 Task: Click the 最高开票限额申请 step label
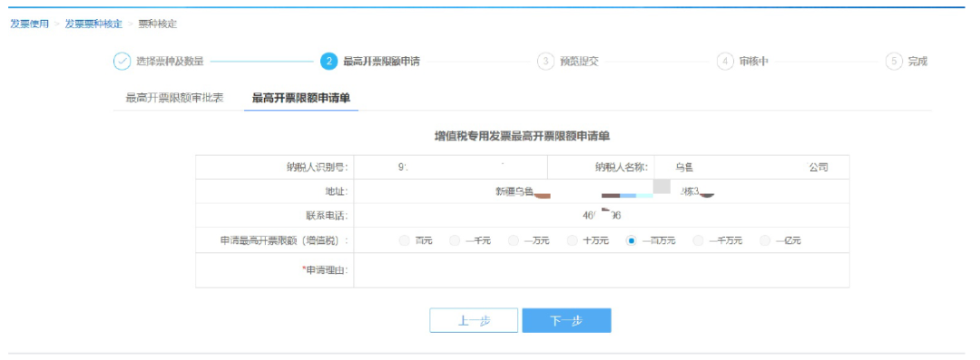381,62
